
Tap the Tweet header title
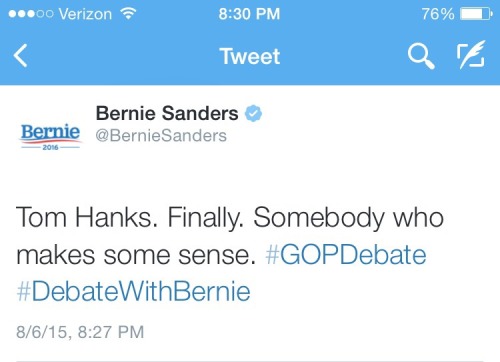point(250,56)
